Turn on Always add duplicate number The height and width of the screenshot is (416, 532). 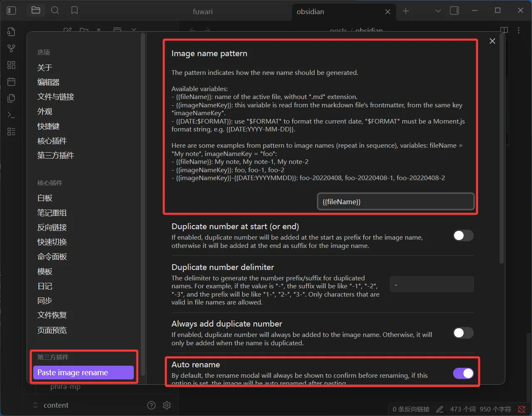(x=463, y=333)
